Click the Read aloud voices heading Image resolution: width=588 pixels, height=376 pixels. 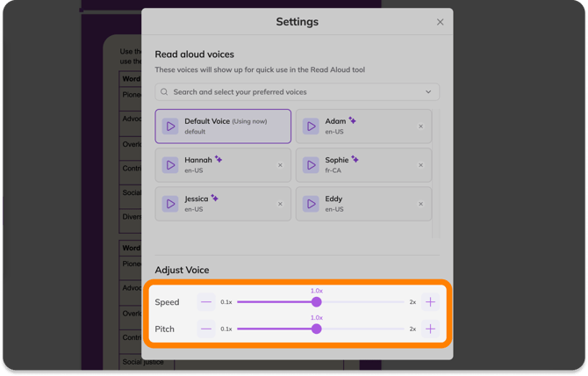coord(194,54)
